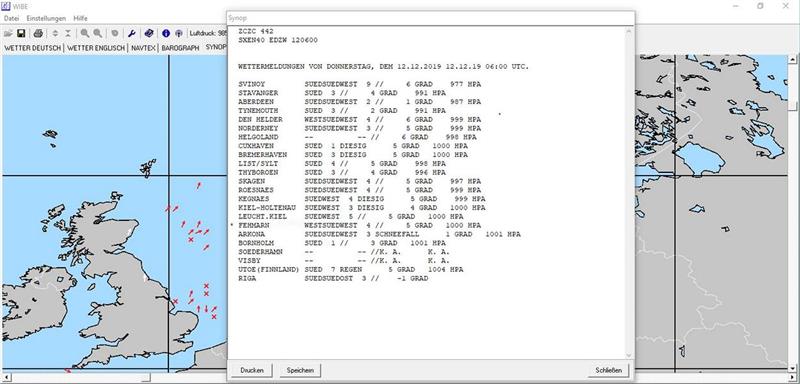
Task: Click the collapse arrows toolbar icon
Action: pyautogui.click(x=68, y=33)
